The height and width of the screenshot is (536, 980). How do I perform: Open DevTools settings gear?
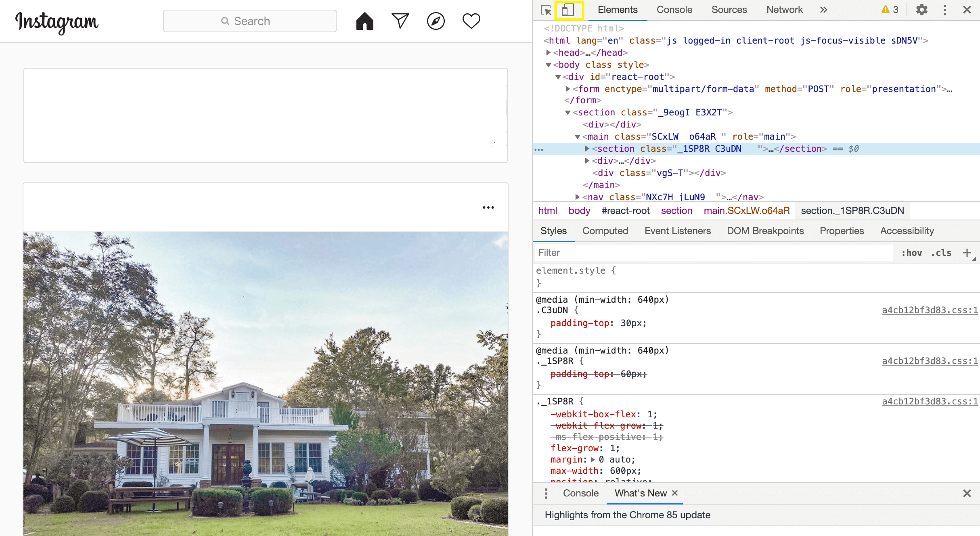pos(921,10)
